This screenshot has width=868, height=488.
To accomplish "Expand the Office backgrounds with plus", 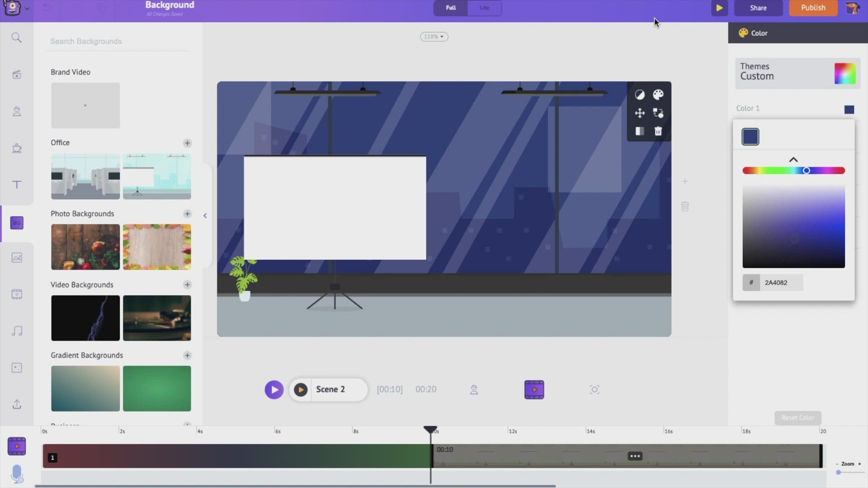I will 187,143.
